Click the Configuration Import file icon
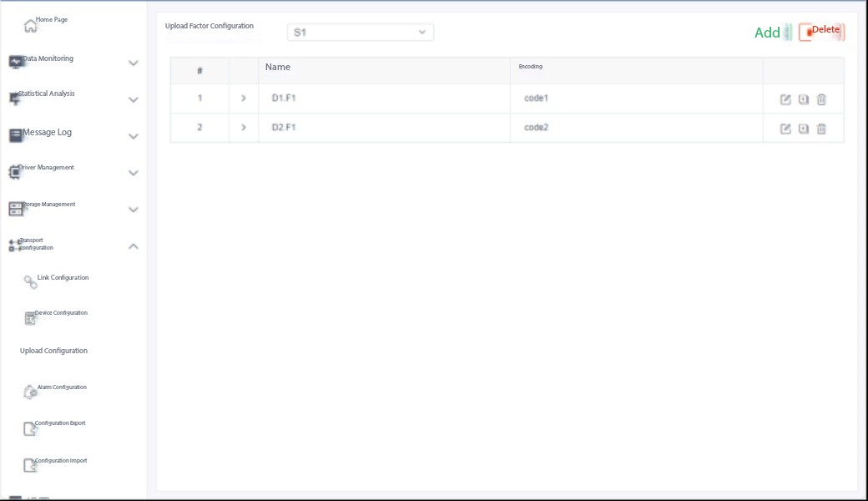This screenshot has height=501, width=868. pyautogui.click(x=29, y=465)
